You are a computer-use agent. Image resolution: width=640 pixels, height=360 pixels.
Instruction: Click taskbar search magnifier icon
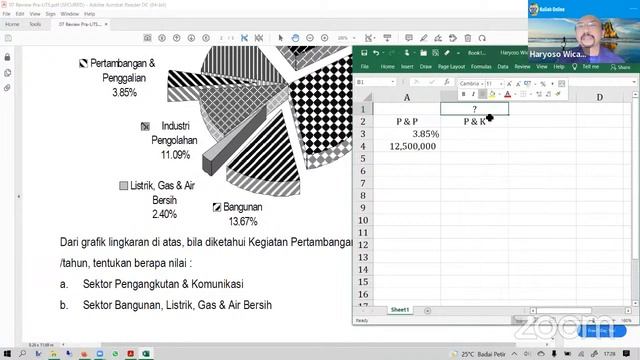coord(22,353)
